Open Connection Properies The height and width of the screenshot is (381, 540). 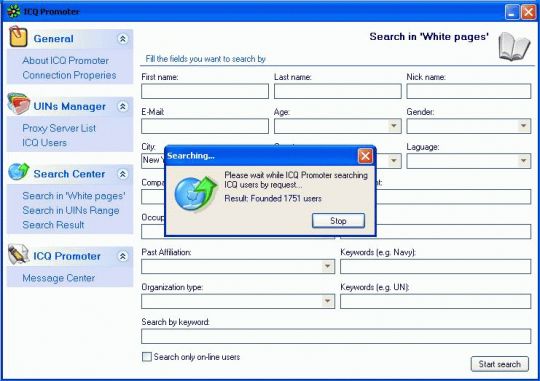(x=69, y=75)
